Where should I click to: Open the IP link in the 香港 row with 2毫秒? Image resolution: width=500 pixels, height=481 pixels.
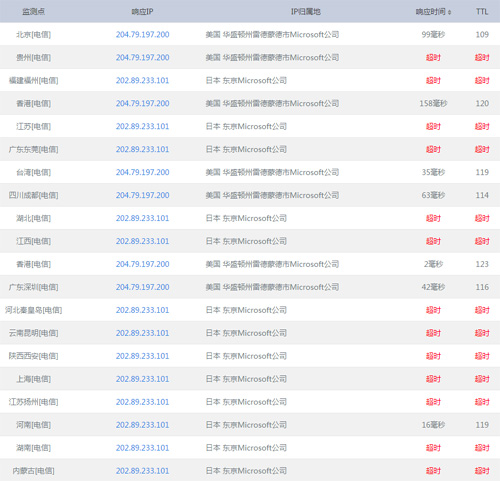(143, 264)
